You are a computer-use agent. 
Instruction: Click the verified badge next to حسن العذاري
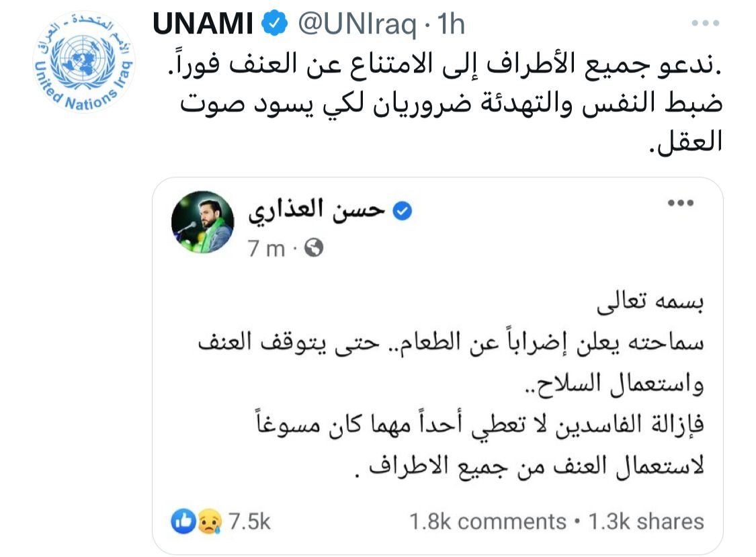[402, 211]
